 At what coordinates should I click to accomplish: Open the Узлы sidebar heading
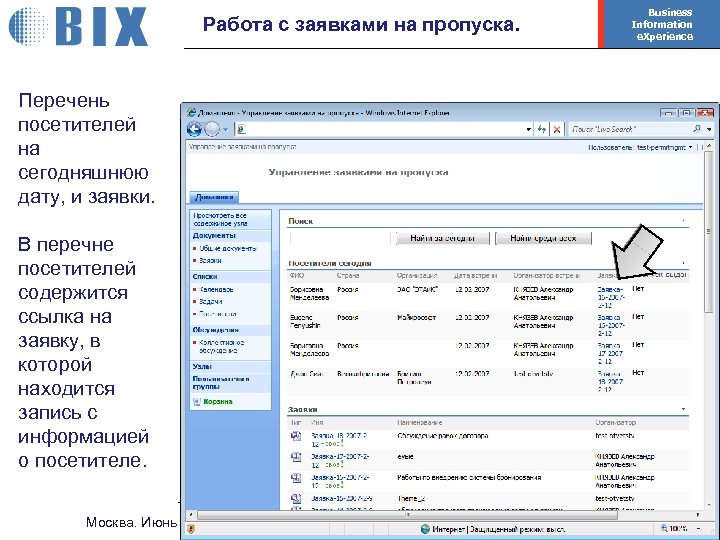coord(202,367)
